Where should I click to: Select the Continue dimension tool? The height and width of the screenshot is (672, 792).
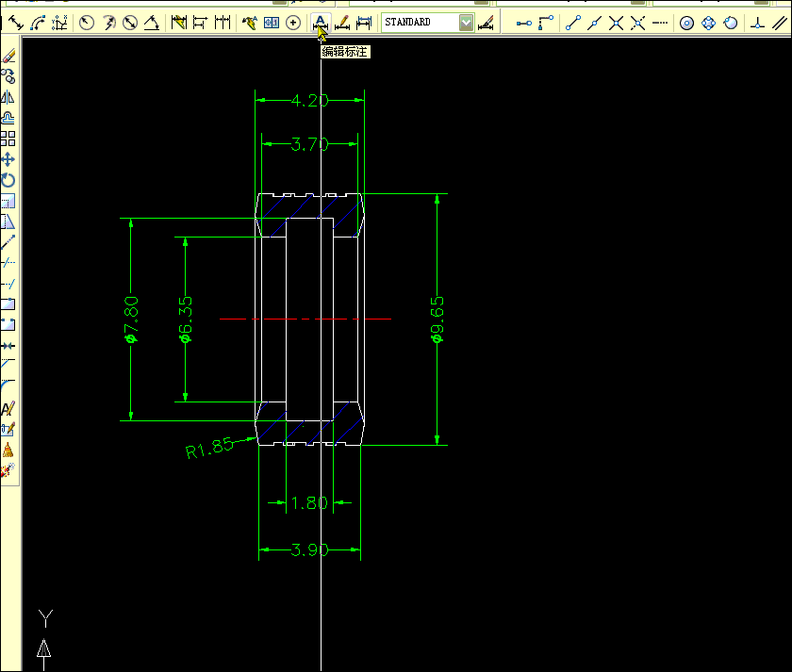tap(223, 23)
